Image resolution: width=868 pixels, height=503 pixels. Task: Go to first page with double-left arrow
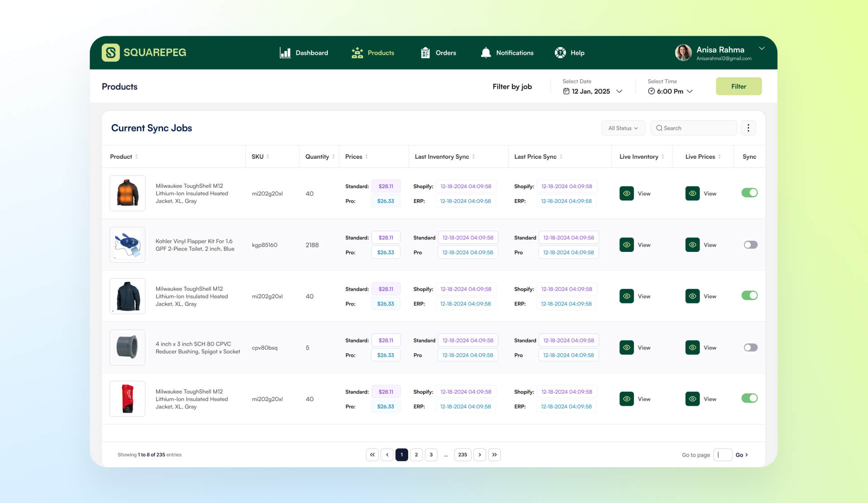pyautogui.click(x=372, y=455)
